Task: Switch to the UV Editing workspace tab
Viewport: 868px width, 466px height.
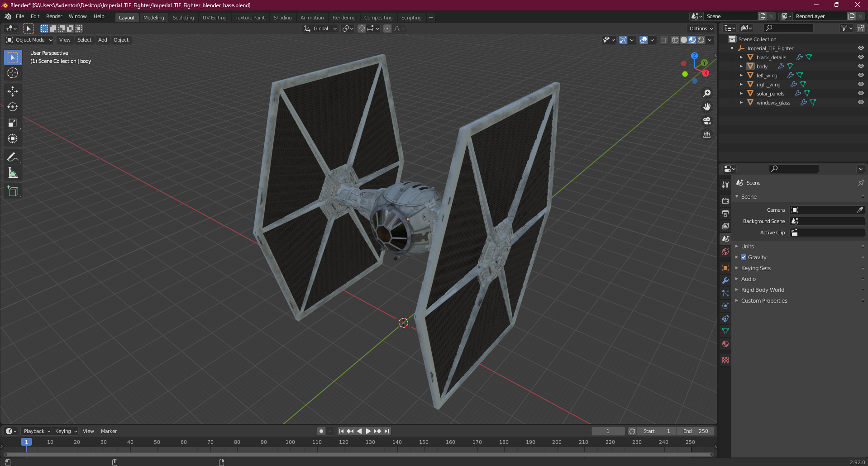Action: coord(215,18)
